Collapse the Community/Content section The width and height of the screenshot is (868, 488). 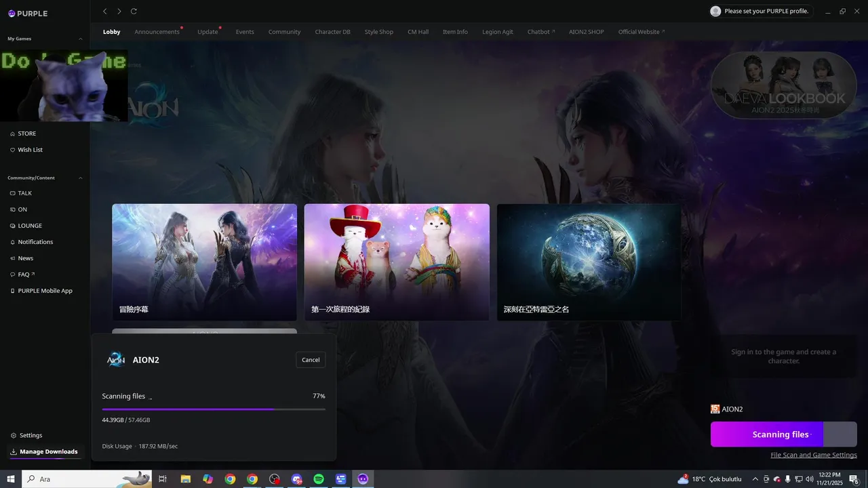click(81, 178)
